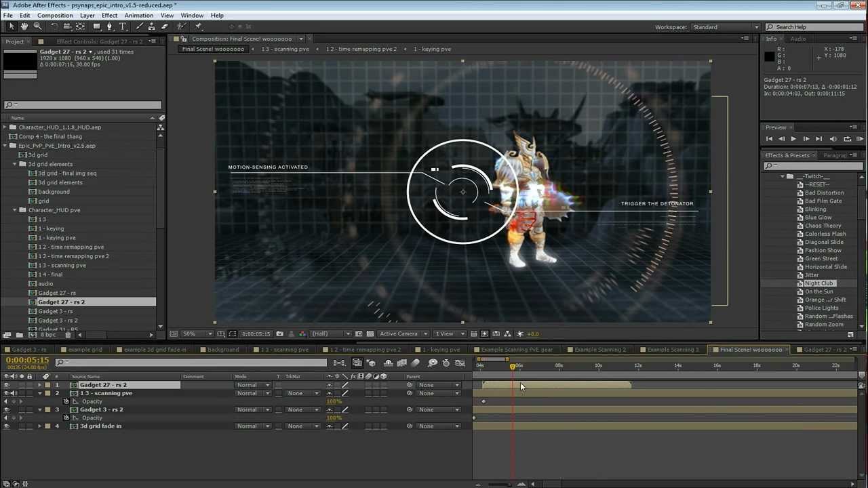The height and width of the screenshot is (488, 868).
Task: Toggle Frame Blending switch in timeline header
Action: pos(401,363)
